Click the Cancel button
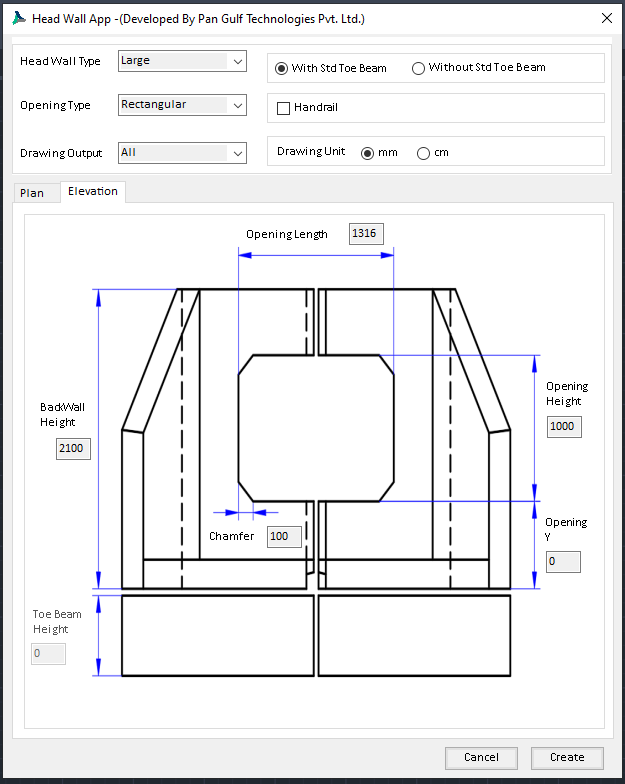The height and width of the screenshot is (784, 625). 481,758
